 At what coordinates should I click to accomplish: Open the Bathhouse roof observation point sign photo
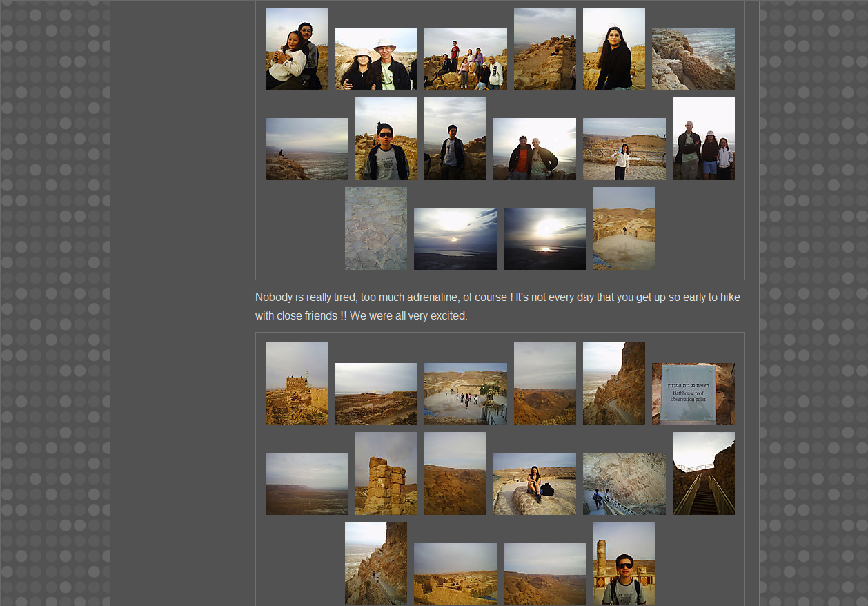point(693,393)
